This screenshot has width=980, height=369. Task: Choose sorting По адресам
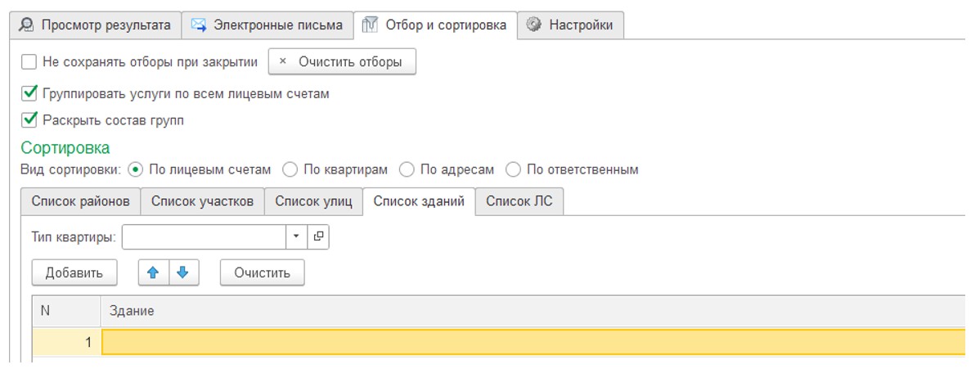coord(407,169)
